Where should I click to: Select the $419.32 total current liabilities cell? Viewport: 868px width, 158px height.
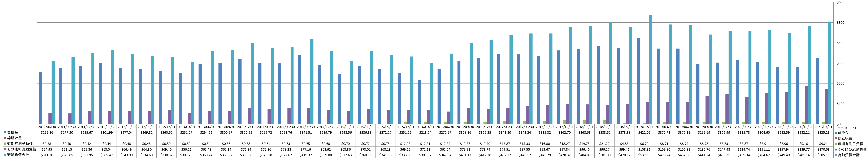point(306,155)
